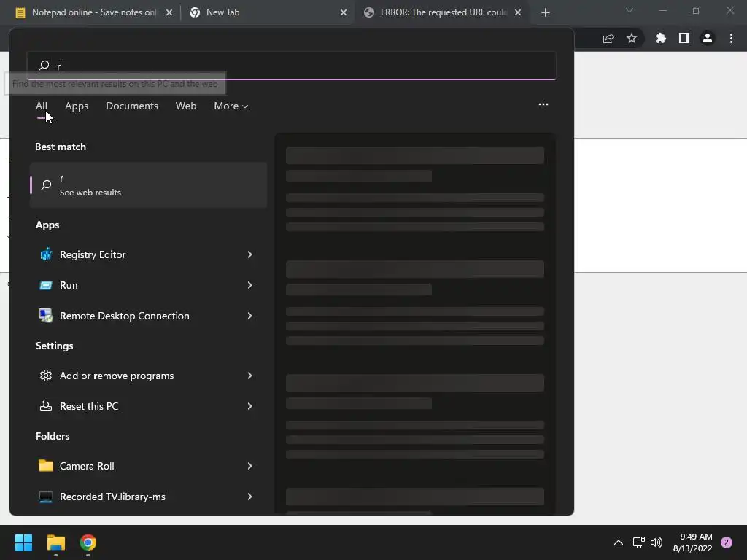Open File Explorer from the taskbar
Viewport: 747px width, 560px height.
(55, 542)
